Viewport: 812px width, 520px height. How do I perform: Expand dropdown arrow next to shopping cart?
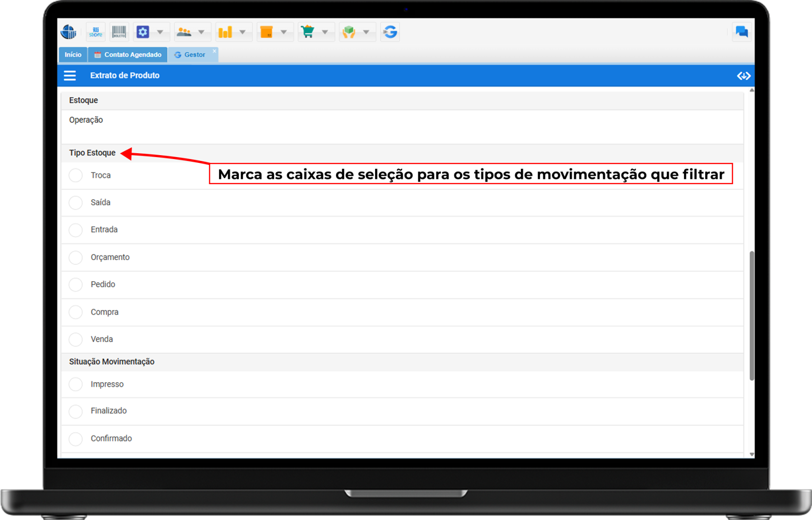coord(325,32)
